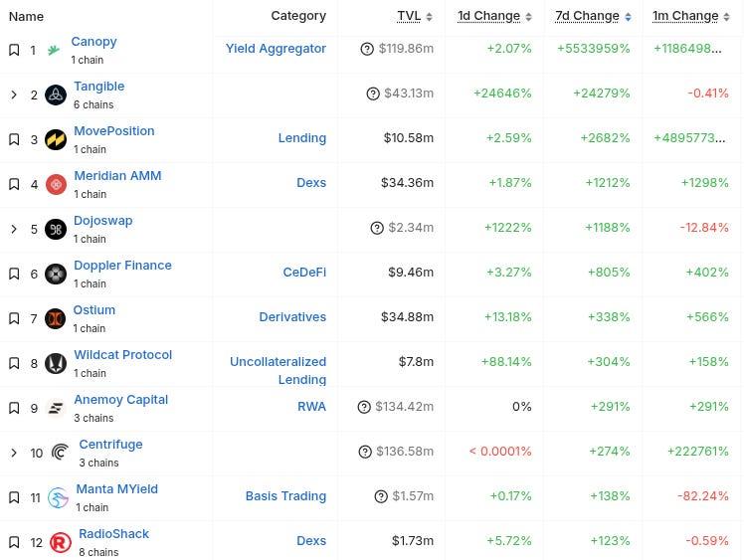Sort table by TVL column

point(409,16)
